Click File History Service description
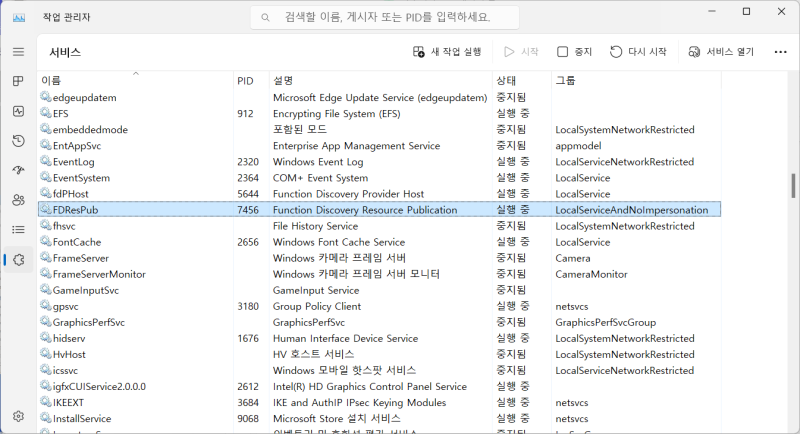800x434 pixels. coord(315,226)
